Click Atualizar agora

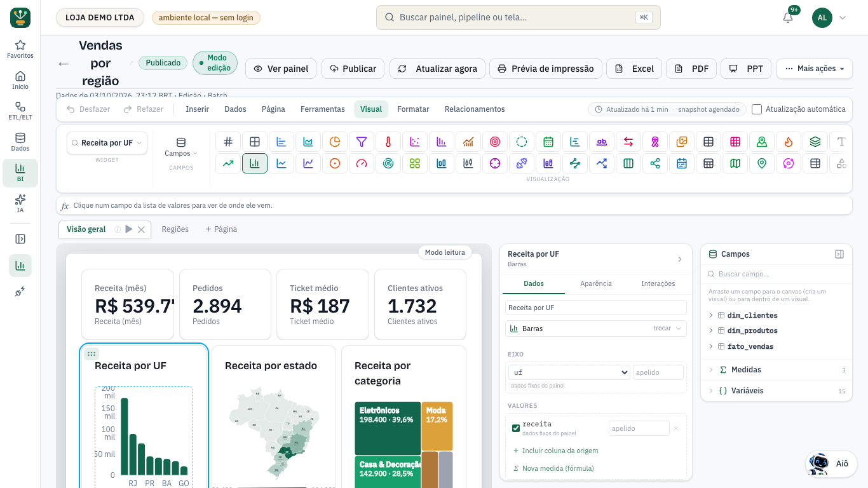click(x=438, y=69)
